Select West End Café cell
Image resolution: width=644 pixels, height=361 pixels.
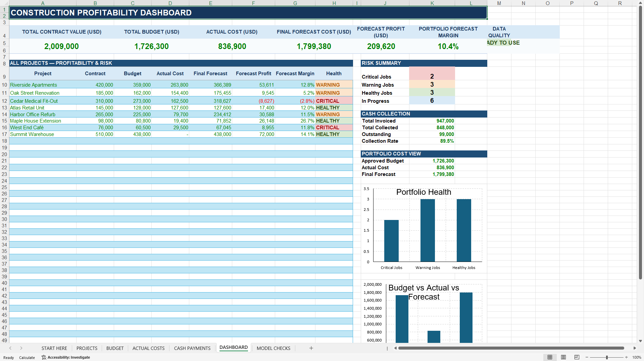tap(43, 128)
